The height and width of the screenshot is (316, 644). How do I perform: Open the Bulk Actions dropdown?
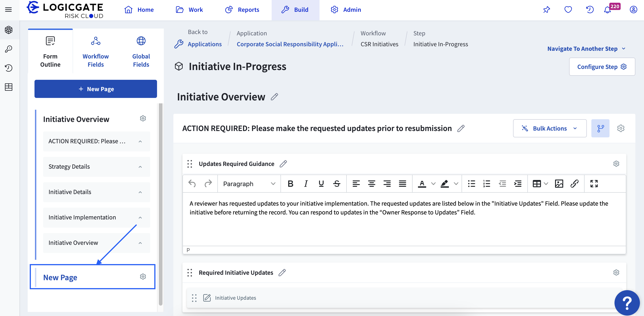coord(550,128)
